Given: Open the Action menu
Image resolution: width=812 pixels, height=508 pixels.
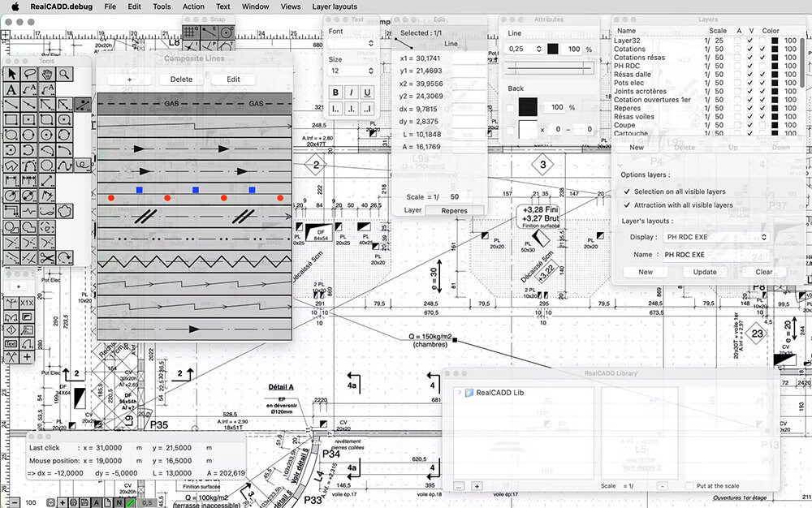Looking at the screenshot, I should coord(193,6).
